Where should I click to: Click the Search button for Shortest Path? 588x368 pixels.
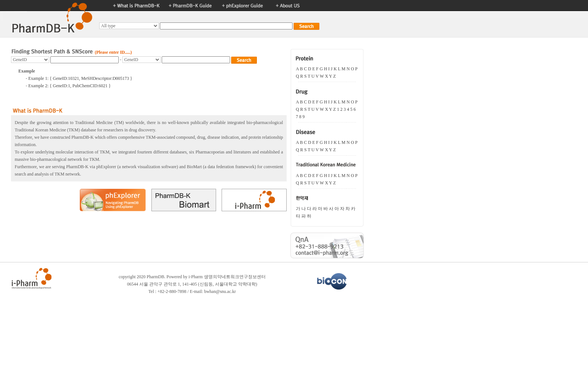click(x=244, y=60)
